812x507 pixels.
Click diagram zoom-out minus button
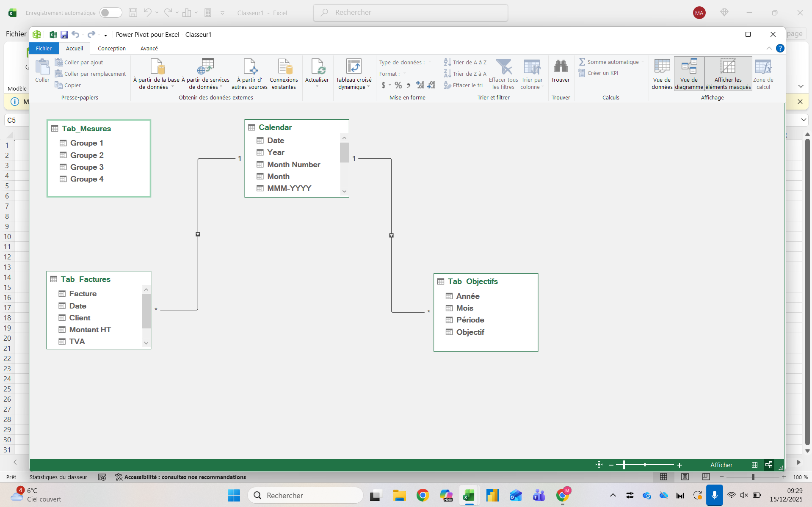point(611,465)
